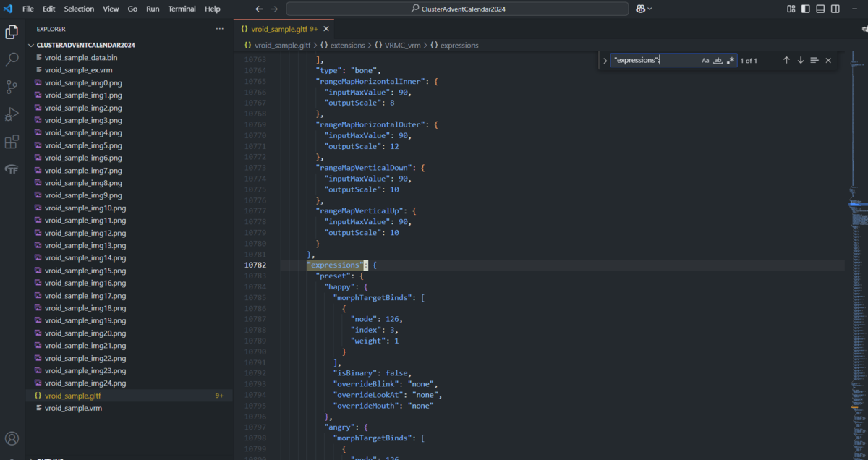868x460 pixels.
Task: Open vroid_sample_data.bin in Explorer
Action: [81, 57]
